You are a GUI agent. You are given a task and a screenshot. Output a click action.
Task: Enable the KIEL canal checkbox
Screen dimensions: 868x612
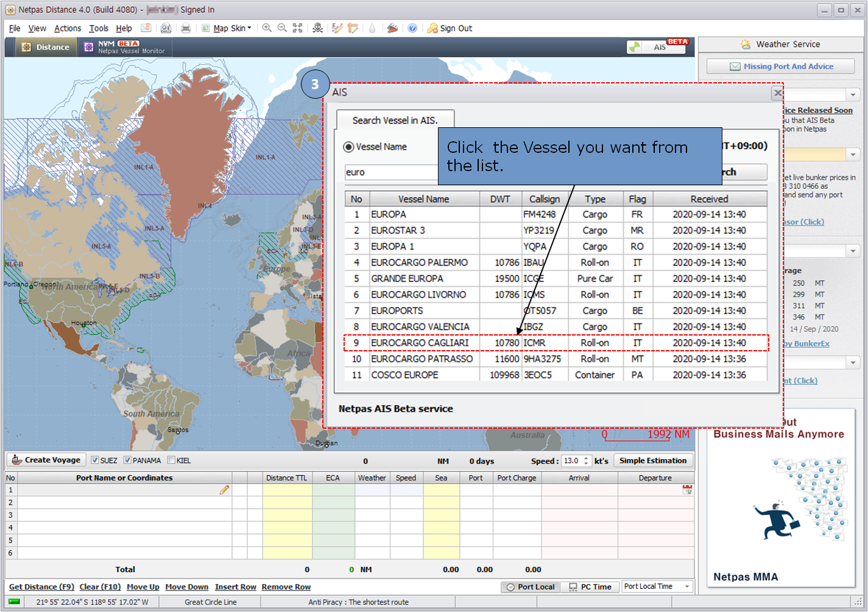(171, 460)
